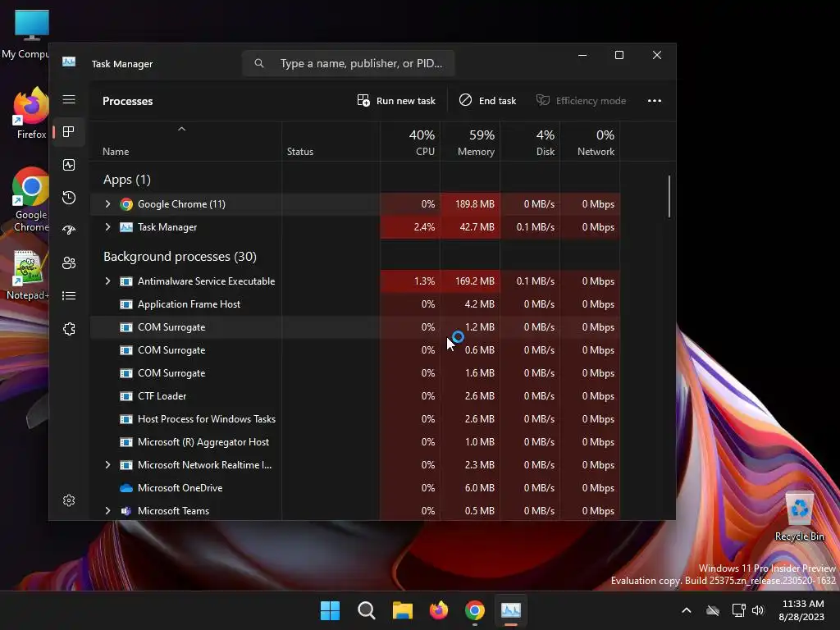Open the network tray icon
The image size is (840, 630).
[x=738, y=610]
